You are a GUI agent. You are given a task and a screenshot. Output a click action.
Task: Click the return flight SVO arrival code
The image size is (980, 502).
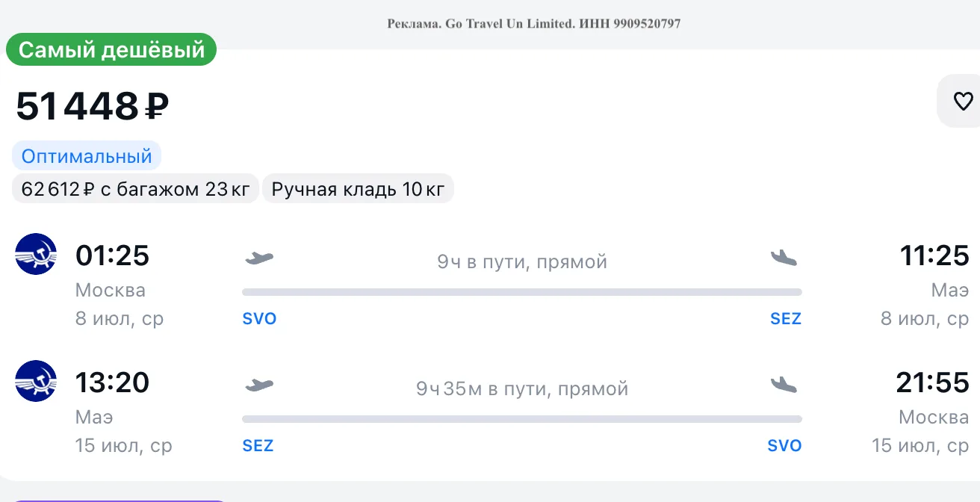click(784, 446)
